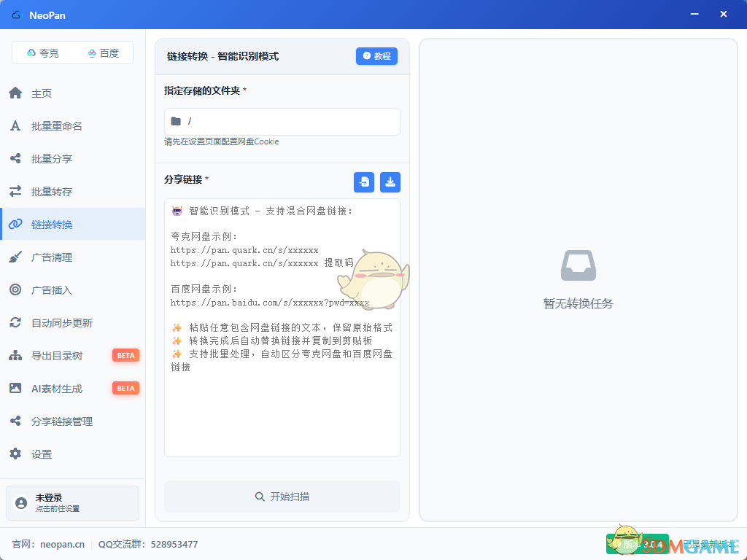Viewport: 747px width, 560px height.
Task: Click the import links icon button
Action: (x=364, y=182)
